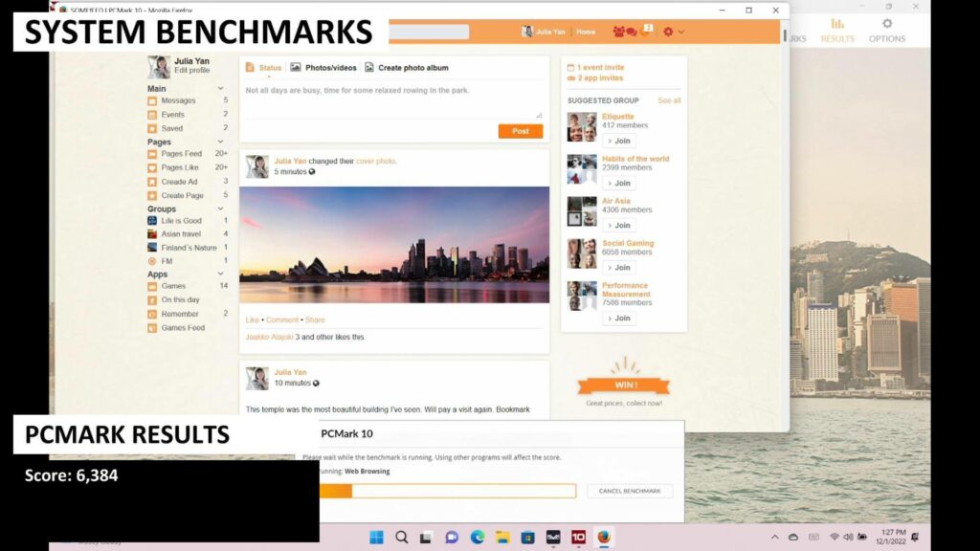Click the benchmark progress bar
Image resolution: width=980 pixels, height=551 pixels.
(448, 491)
